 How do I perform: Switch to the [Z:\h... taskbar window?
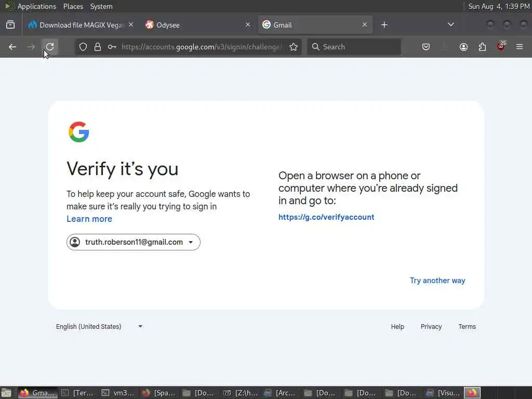240,393
